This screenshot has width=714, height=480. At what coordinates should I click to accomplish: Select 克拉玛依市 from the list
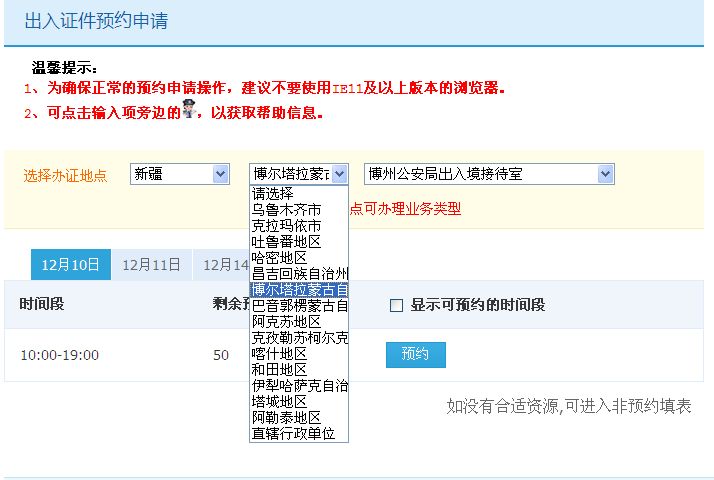(x=287, y=226)
